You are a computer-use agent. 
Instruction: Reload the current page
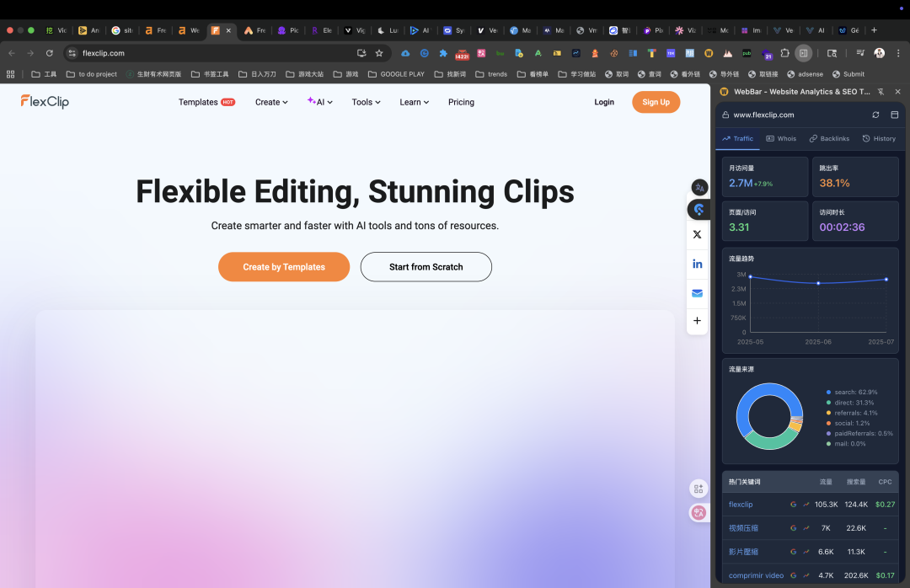pyautogui.click(x=50, y=53)
